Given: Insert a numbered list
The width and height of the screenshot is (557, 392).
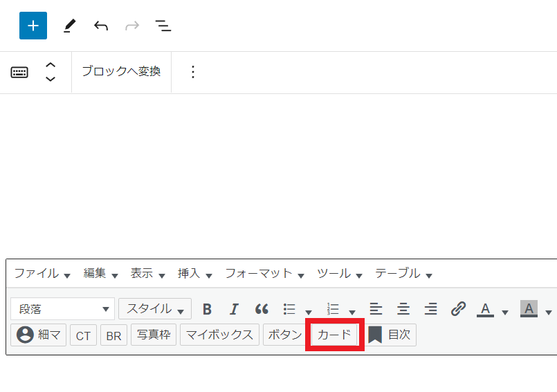Looking at the screenshot, I should pos(333,309).
